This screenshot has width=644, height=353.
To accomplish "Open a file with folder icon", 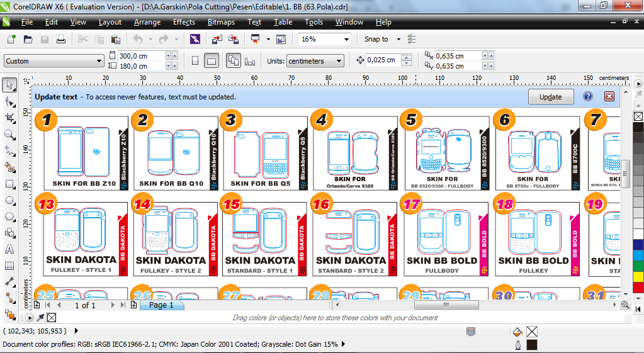I will click(28, 39).
